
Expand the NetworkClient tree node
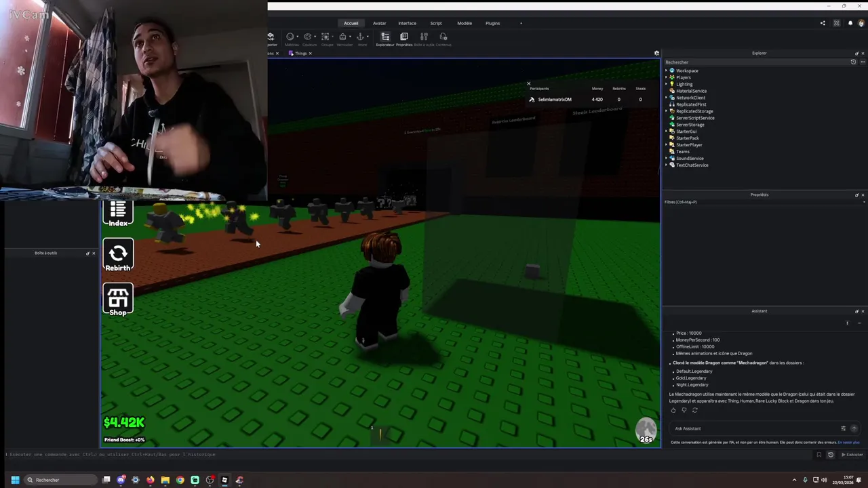667,98
